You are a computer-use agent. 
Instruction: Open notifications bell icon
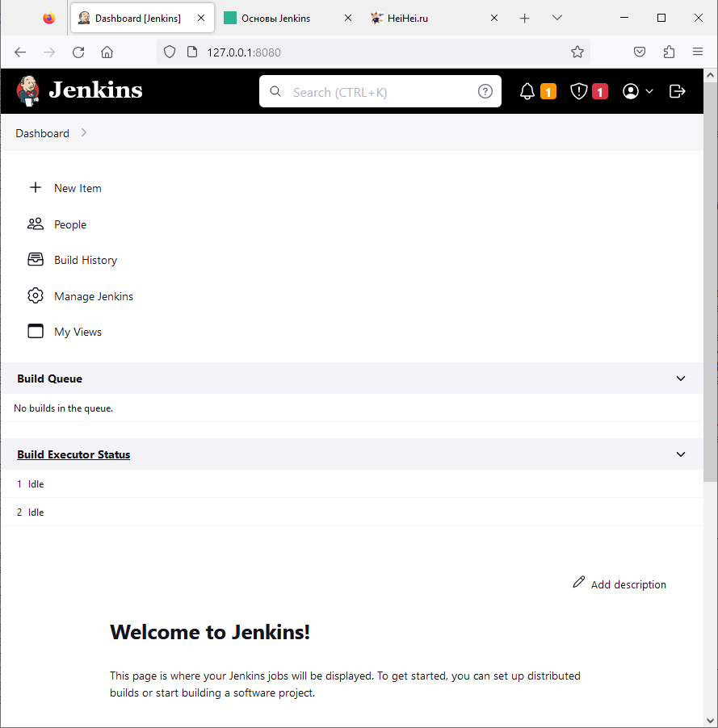(x=527, y=91)
